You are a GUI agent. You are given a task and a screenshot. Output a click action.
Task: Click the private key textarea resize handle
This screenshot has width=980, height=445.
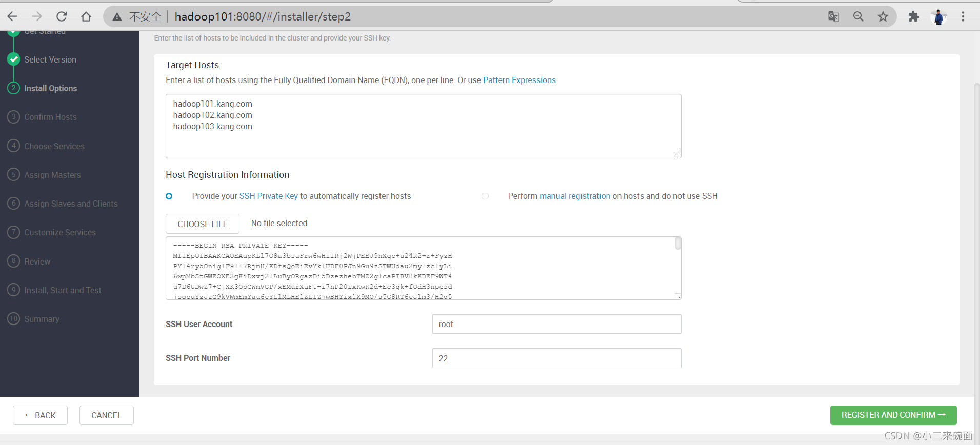677,296
